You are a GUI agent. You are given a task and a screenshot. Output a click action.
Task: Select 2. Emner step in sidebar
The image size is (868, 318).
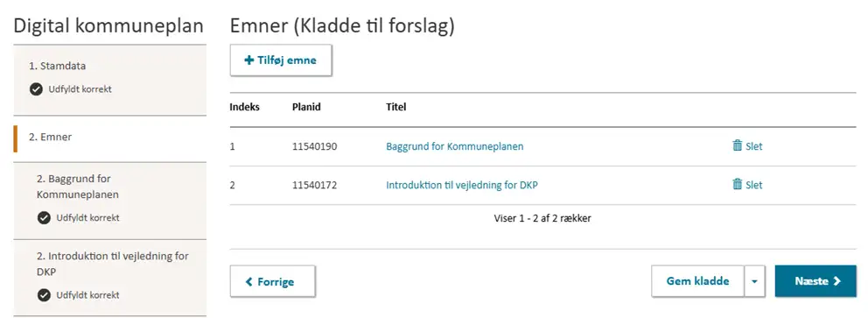tap(109, 138)
